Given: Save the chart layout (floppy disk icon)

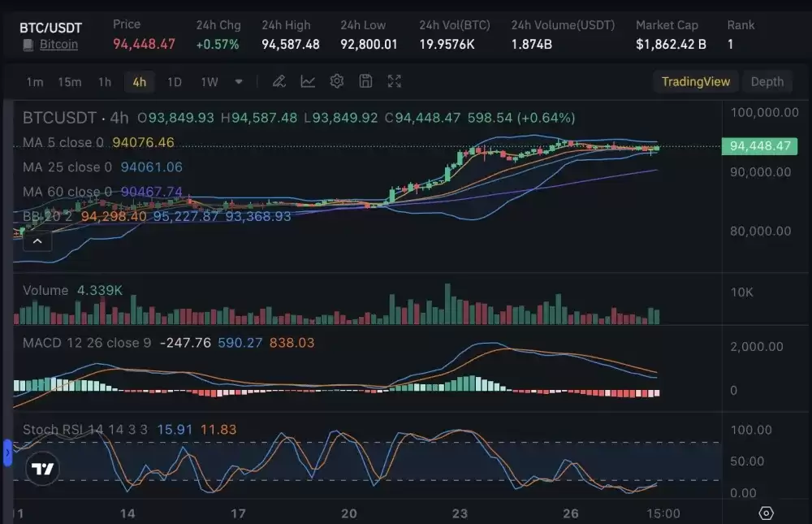Looking at the screenshot, I should pyautogui.click(x=365, y=81).
